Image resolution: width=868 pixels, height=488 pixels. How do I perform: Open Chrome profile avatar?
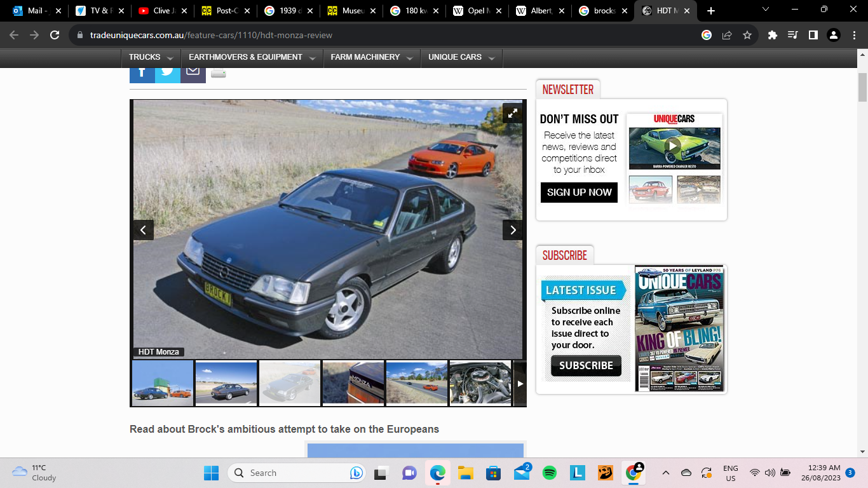[834, 35]
